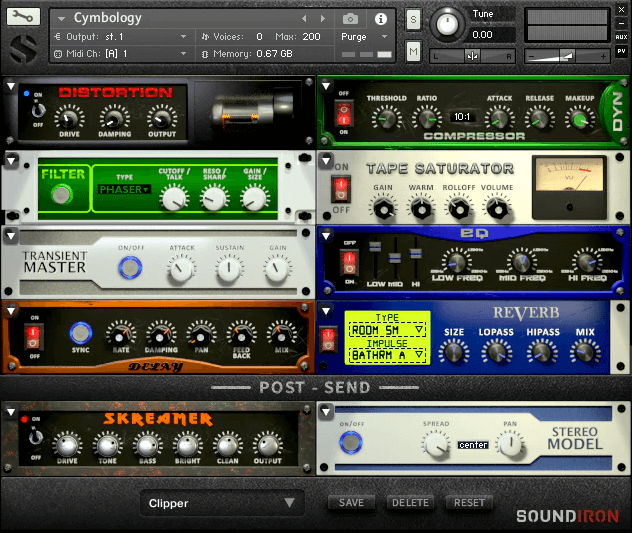The width and height of the screenshot is (632, 533).
Task: Adjust the instrument volume slider
Action: tap(567, 56)
